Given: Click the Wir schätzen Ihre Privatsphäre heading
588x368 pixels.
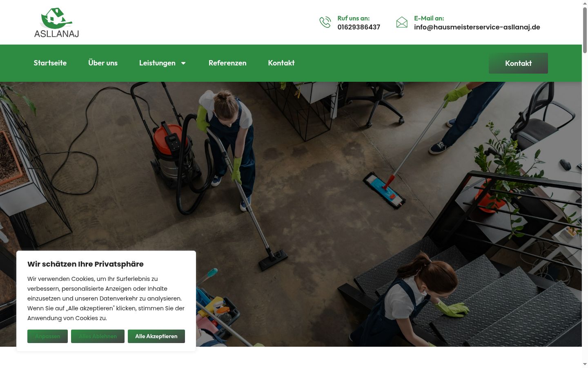Looking at the screenshot, I should tap(85, 264).
